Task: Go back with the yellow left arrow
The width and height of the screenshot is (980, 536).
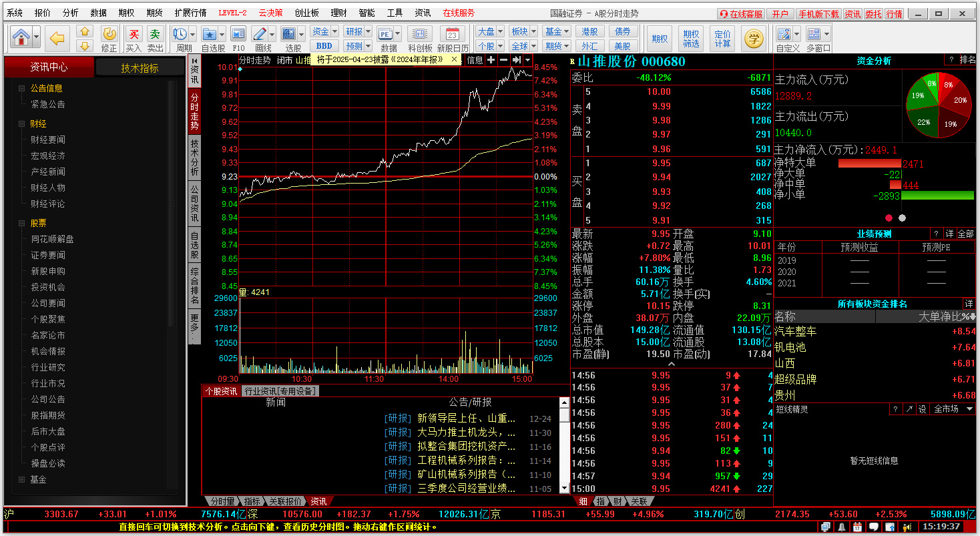Action: pos(59,39)
